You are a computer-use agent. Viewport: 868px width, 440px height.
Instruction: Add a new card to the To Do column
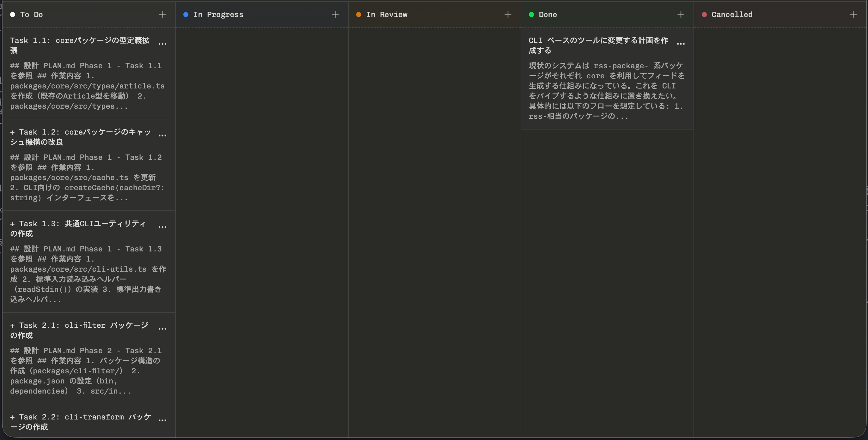[x=162, y=15]
